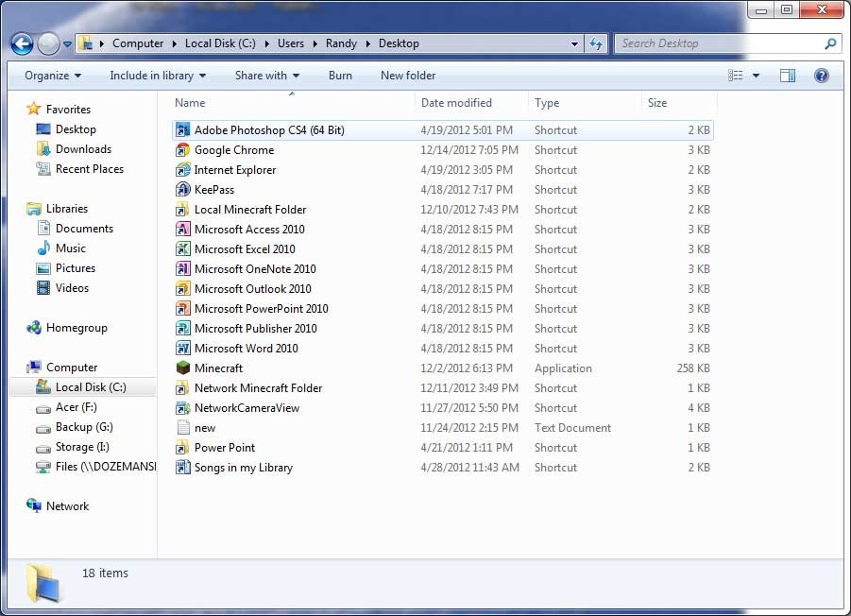Select Pictures library in sidebar
The image size is (851, 616).
[x=75, y=268]
